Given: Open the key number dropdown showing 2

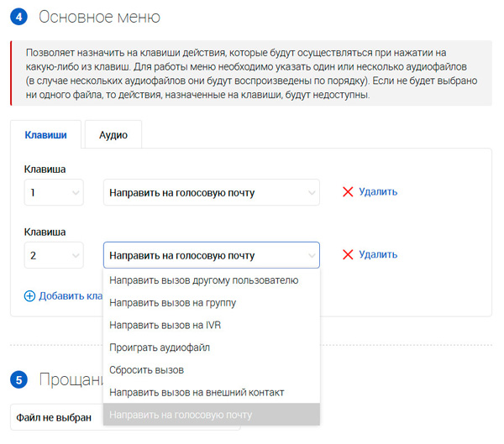Looking at the screenshot, I should (x=54, y=255).
